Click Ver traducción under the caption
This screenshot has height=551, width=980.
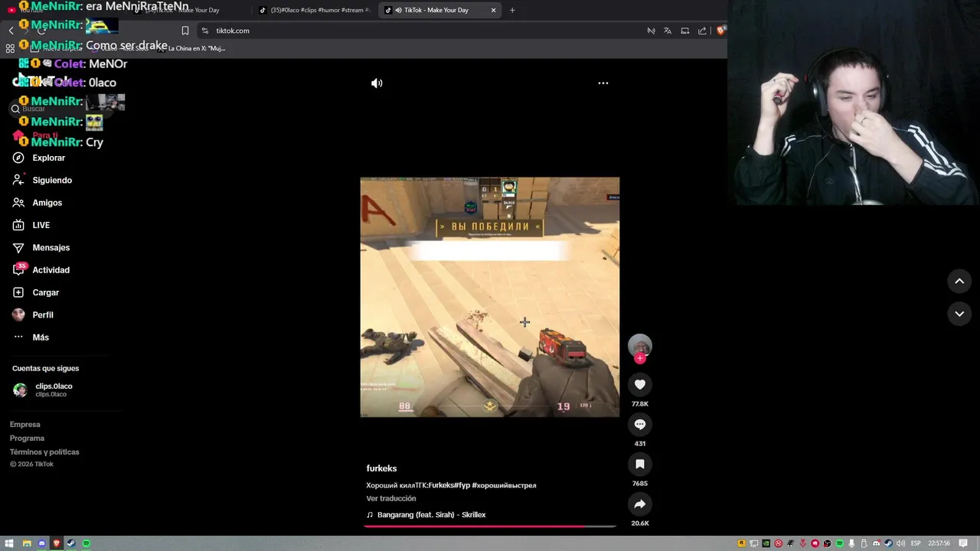[x=391, y=498]
